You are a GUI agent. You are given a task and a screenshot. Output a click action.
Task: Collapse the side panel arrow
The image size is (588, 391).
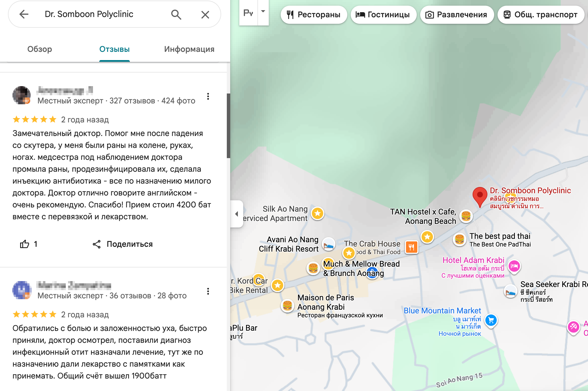click(x=237, y=214)
